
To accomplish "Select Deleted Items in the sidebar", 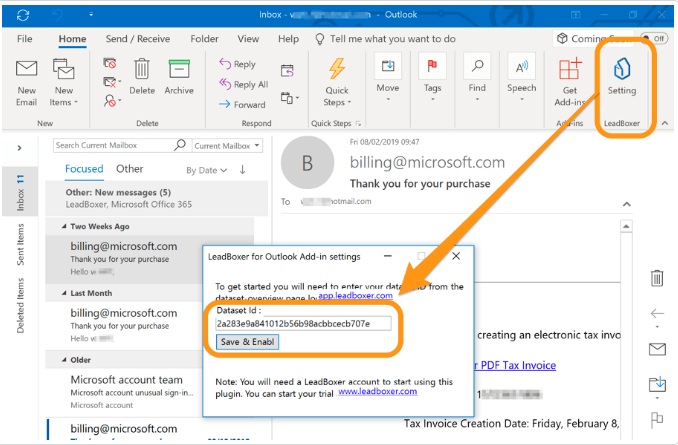I will 20,305.
